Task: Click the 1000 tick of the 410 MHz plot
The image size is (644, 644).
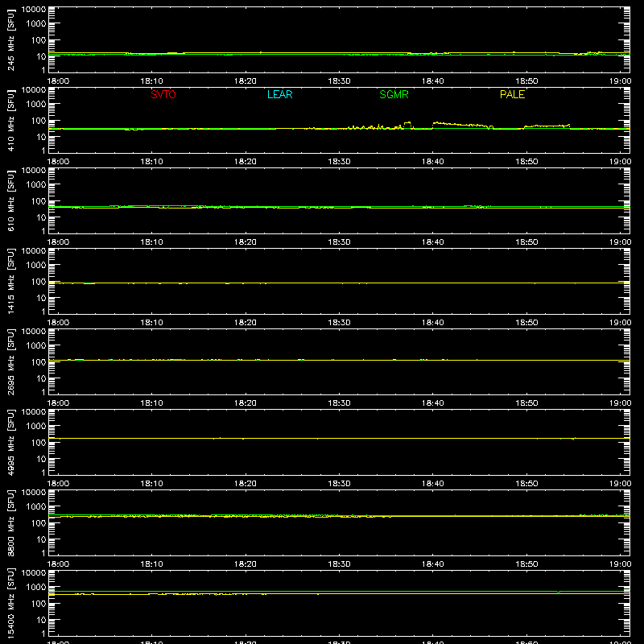Action: tap(36, 105)
